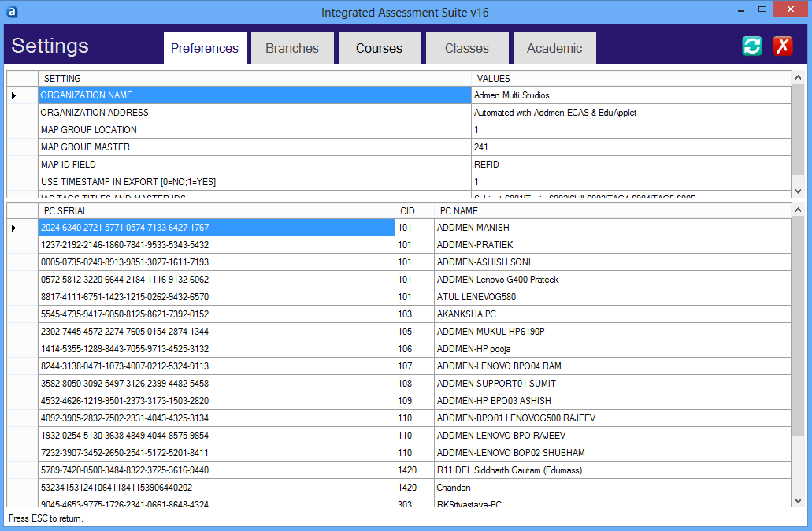
Task: Click PC name ADDMEN-LENOVO BOP02 SHUBHAM
Action: [613, 453]
